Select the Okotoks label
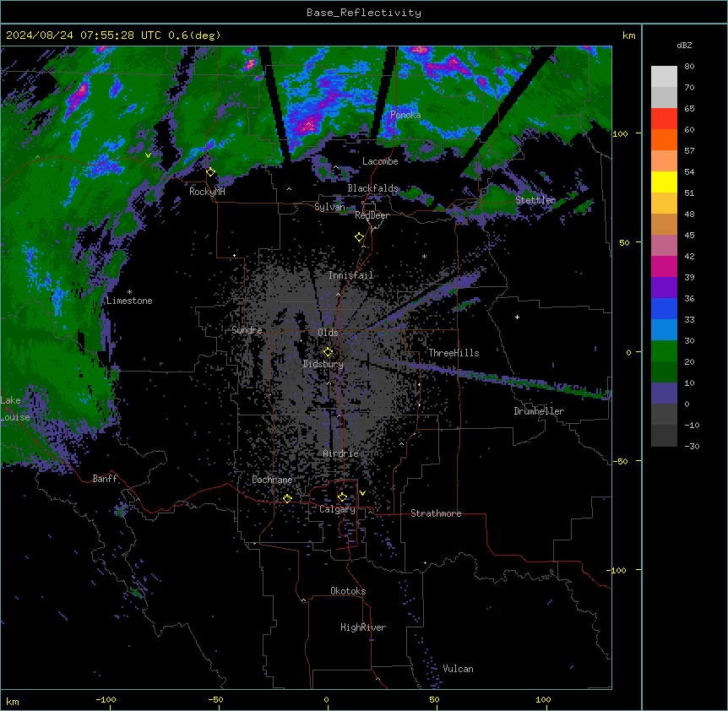The image size is (728, 711). point(348,591)
